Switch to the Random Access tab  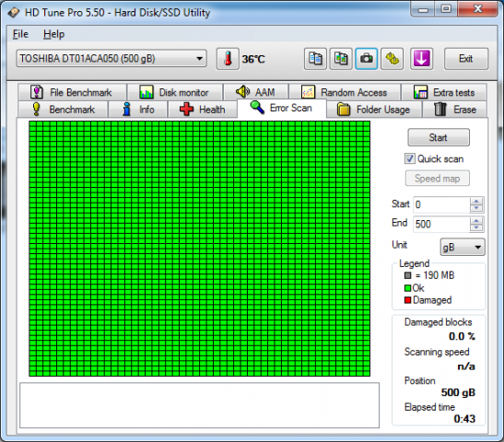[x=345, y=92]
